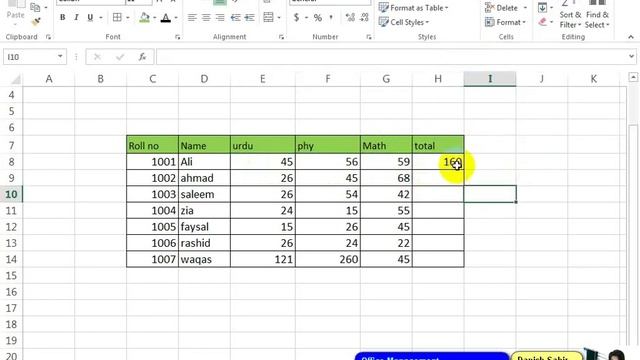Open Cell Styles menu
640x360 pixels.
click(x=404, y=22)
